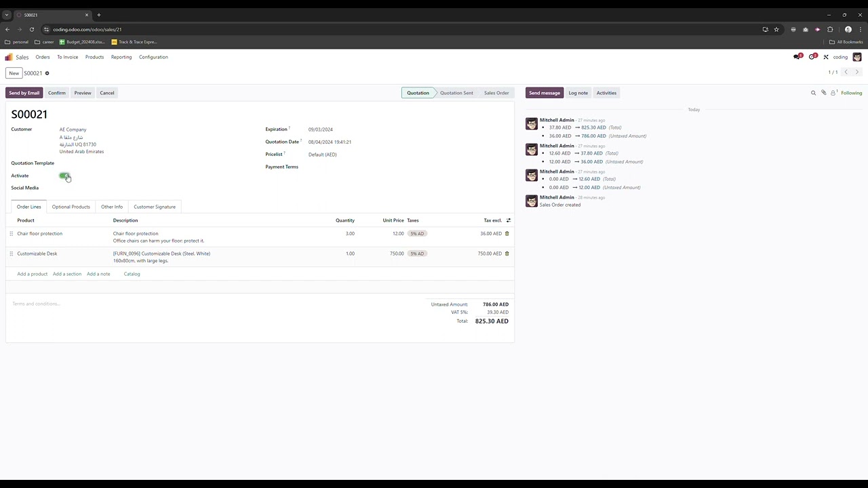The width and height of the screenshot is (868, 488).
Task: Click quantity 3.00 of Chair floor protection
Action: point(350,234)
